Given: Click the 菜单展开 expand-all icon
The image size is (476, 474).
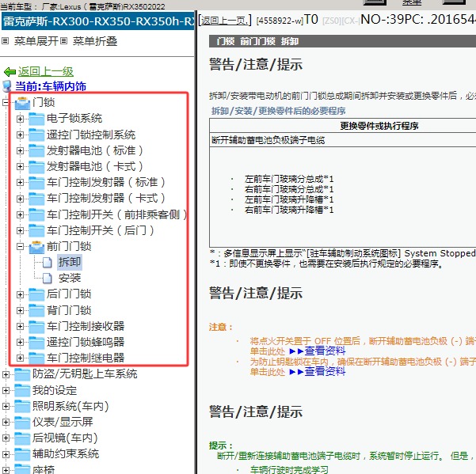Looking at the screenshot, I should click(x=6, y=41).
